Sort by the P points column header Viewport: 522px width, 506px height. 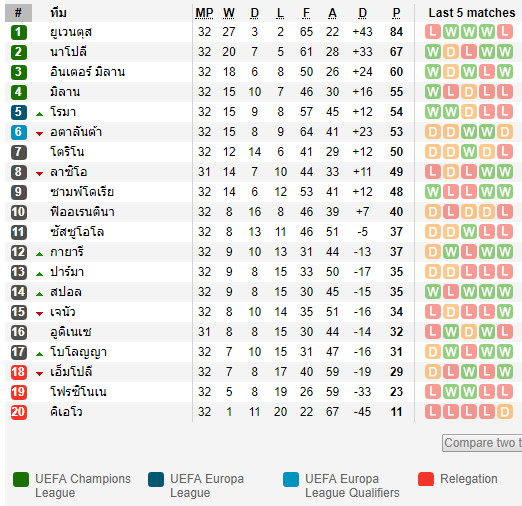pos(396,13)
